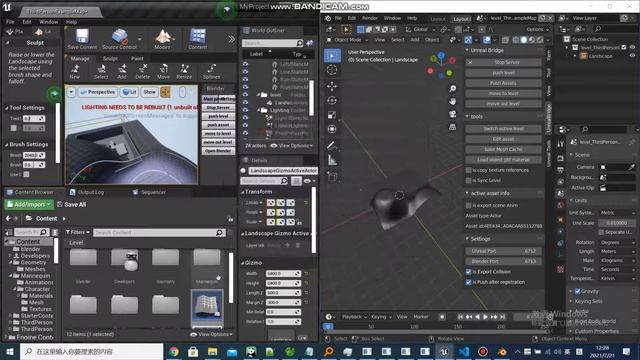This screenshot has width=640, height=360.
Task: Pick the landscape Add tool
Action: point(122,71)
